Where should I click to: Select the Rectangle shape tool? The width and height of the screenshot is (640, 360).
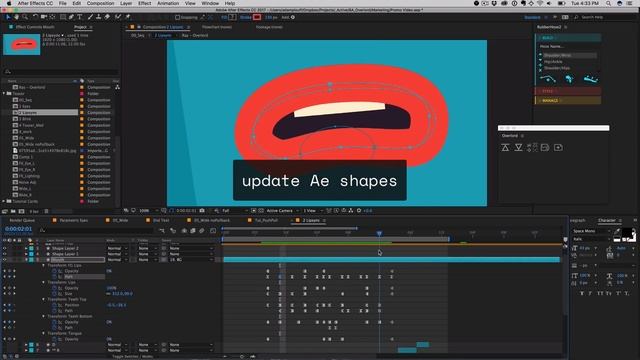[62, 17]
